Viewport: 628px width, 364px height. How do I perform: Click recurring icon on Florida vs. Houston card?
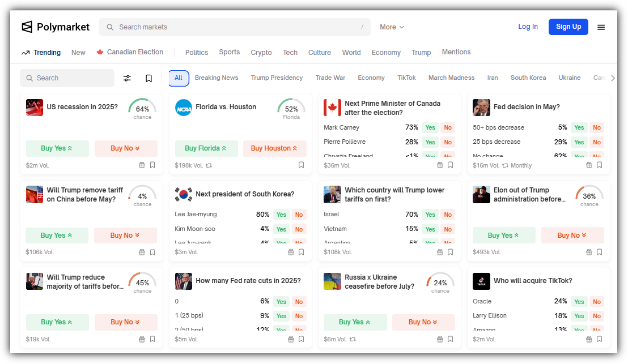click(x=209, y=165)
